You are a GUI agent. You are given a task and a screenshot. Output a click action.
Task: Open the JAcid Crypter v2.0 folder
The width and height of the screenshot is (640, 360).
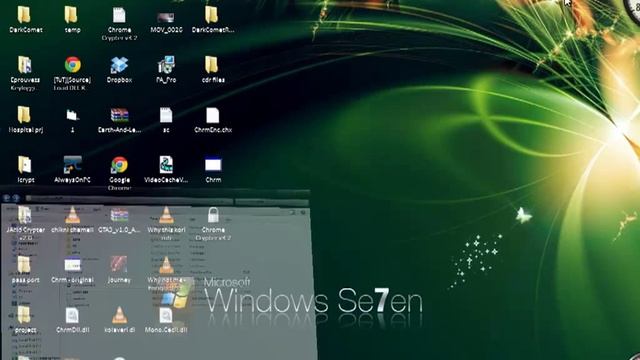(24, 215)
